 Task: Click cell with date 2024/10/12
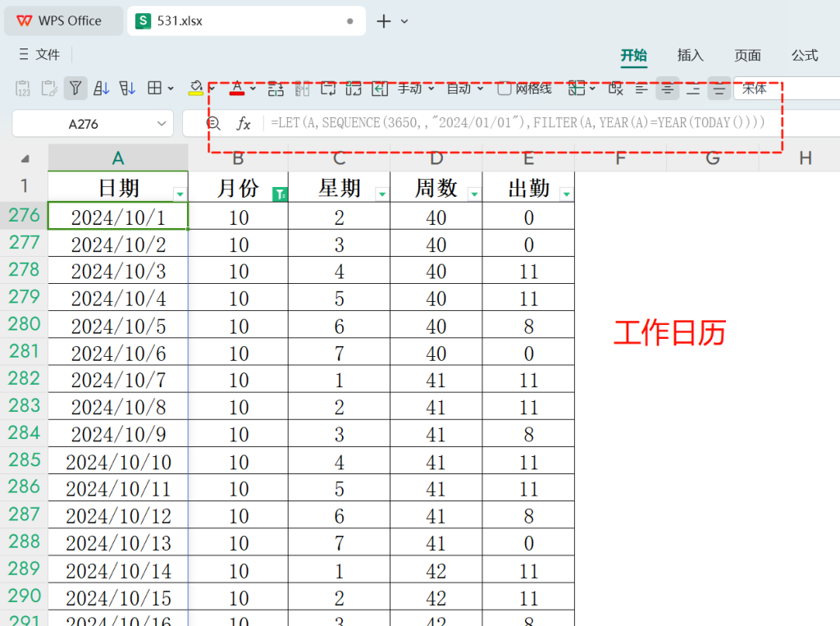pos(118,515)
